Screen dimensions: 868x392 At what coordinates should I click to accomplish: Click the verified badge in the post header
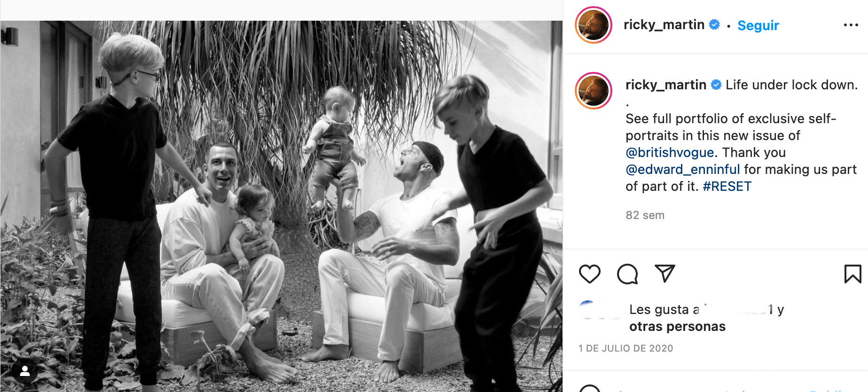click(714, 24)
